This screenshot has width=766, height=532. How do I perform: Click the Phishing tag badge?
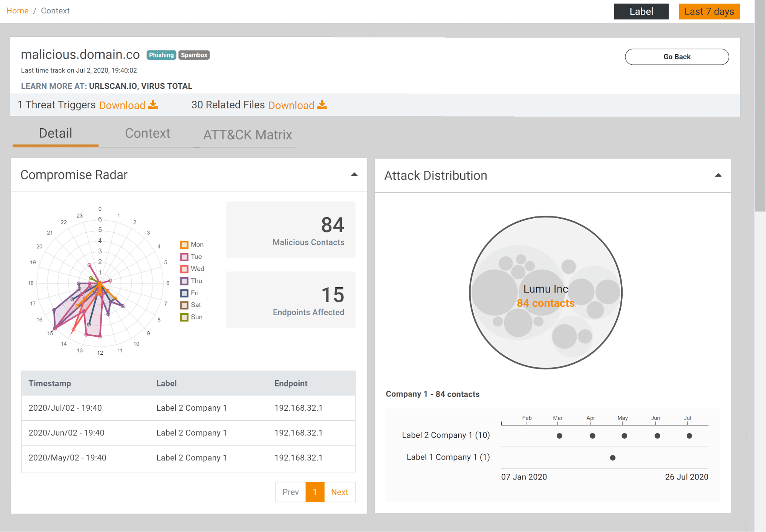click(161, 55)
